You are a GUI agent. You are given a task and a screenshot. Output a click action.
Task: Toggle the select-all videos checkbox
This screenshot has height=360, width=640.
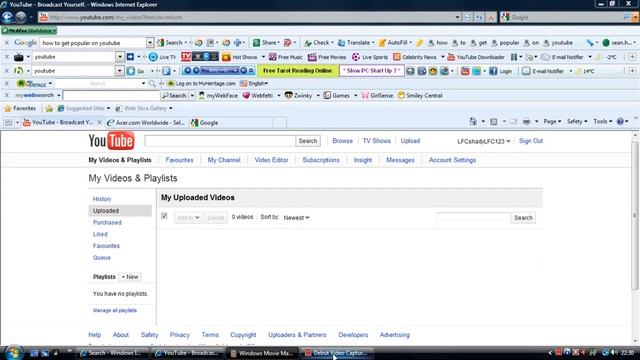coord(164,216)
